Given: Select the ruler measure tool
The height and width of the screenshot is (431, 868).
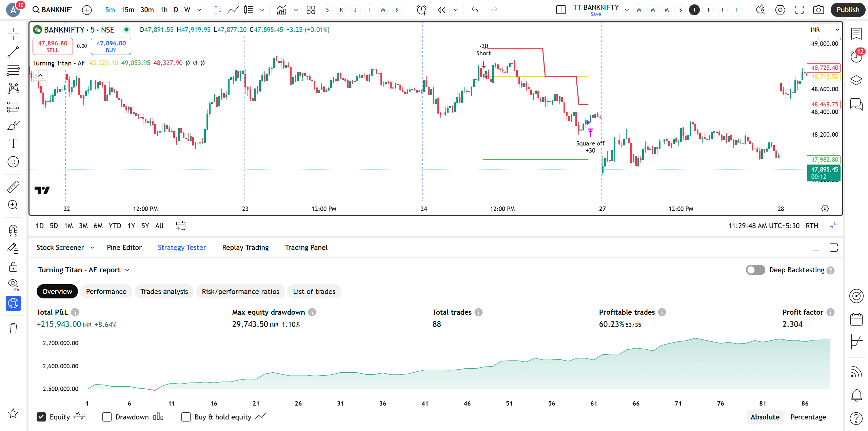Looking at the screenshot, I should tap(13, 187).
